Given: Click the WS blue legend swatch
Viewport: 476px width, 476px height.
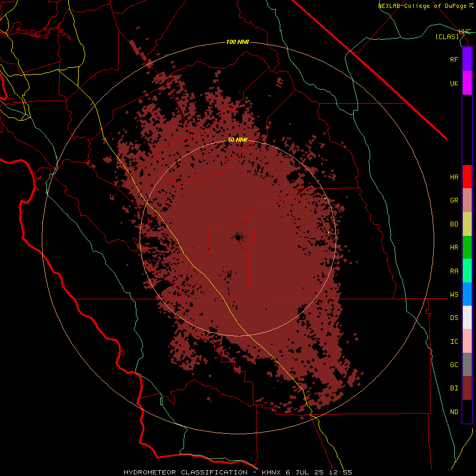Looking at the screenshot, I should point(467,294).
